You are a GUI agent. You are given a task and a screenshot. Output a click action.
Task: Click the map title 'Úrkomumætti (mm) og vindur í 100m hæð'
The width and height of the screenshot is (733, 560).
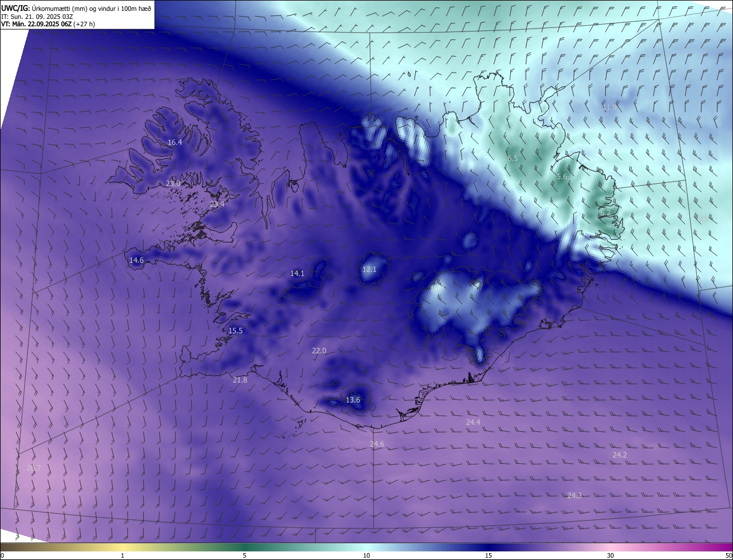point(91,7)
